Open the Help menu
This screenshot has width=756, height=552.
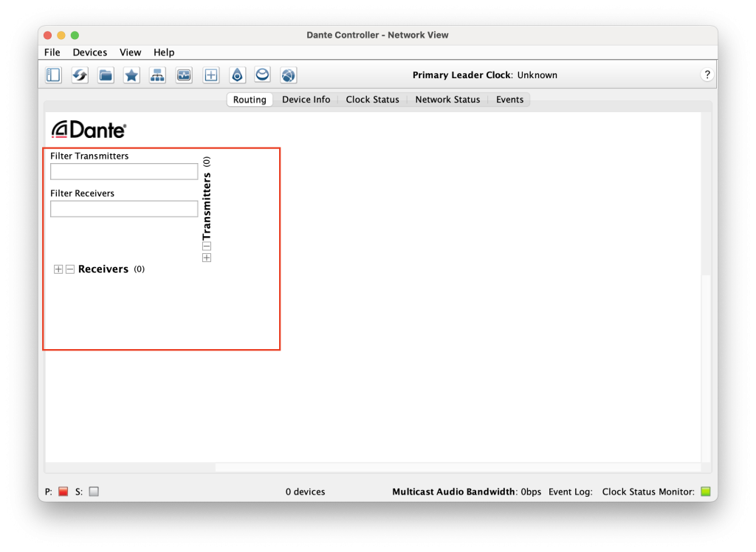(164, 52)
